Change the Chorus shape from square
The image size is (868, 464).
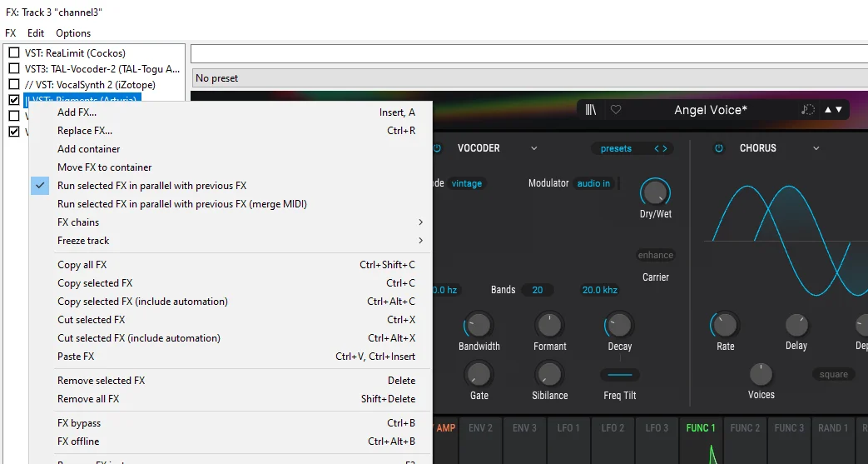coord(834,374)
